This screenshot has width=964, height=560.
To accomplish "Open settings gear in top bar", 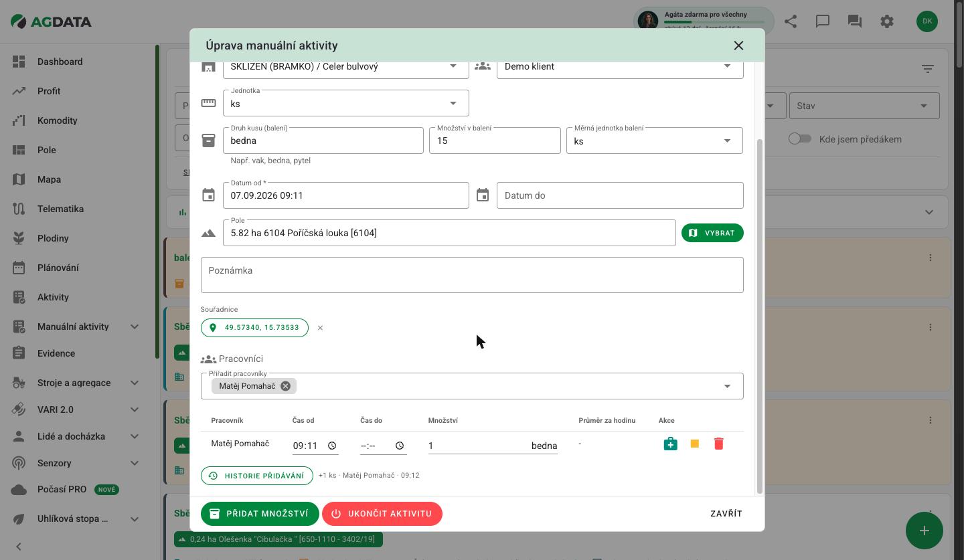I will pyautogui.click(x=887, y=21).
